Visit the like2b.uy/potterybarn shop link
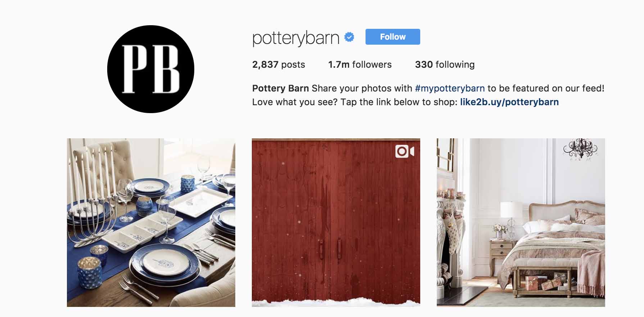The height and width of the screenshot is (317, 644). point(509,102)
